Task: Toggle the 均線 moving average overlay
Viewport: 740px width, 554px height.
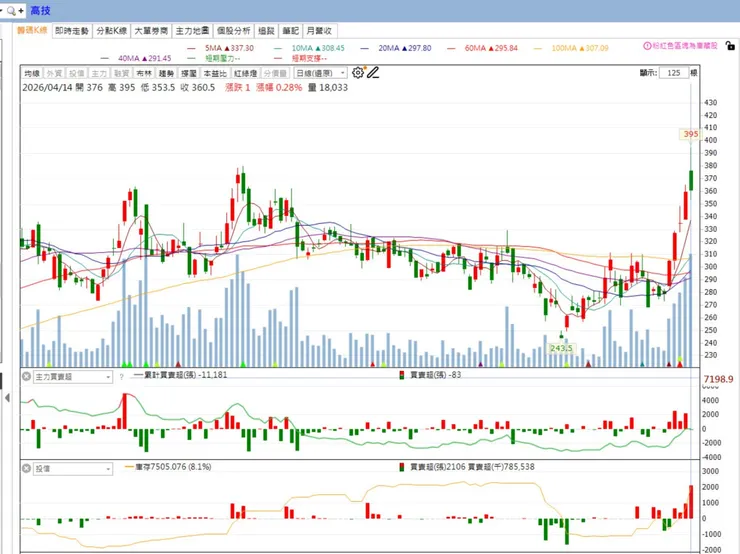Action: 33,73
